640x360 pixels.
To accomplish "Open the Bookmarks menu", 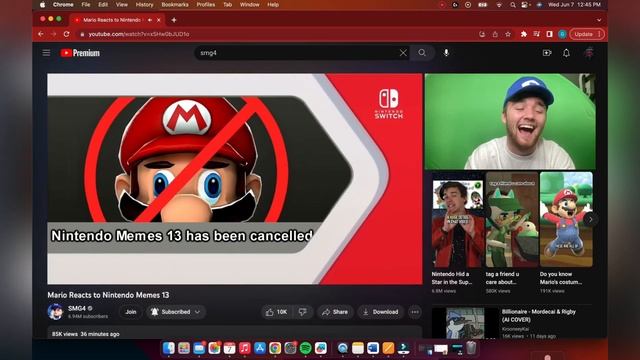I will click(x=175, y=5).
